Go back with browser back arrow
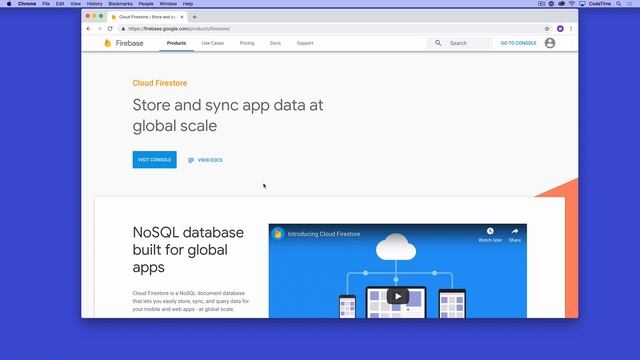Image resolution: width=640 pixels, height=360 pixels. [x=89, y=29]
